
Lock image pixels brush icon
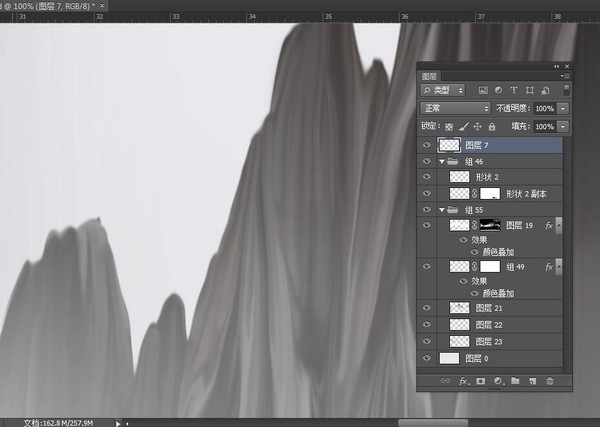click(x=463, y=126)
